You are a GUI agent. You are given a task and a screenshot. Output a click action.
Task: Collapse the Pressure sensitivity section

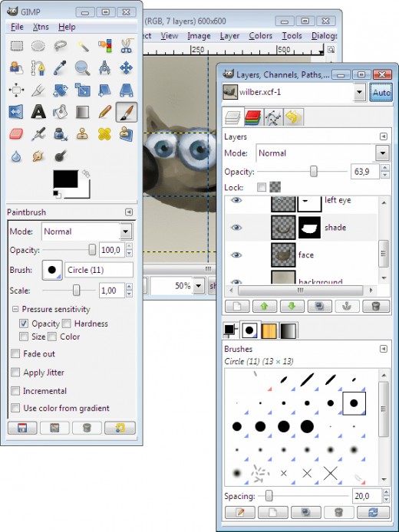pyautogui.click(x=15, y=309)
